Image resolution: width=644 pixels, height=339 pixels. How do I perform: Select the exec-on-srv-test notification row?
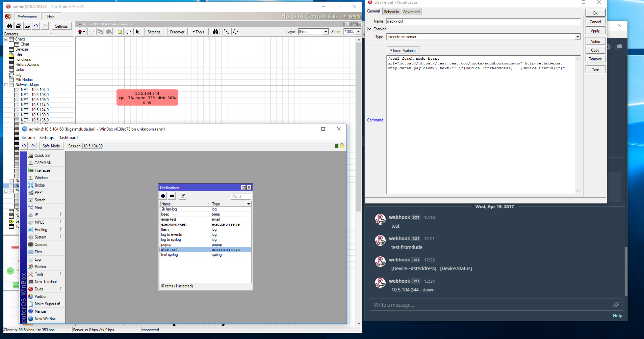click(x=205, y=224)
